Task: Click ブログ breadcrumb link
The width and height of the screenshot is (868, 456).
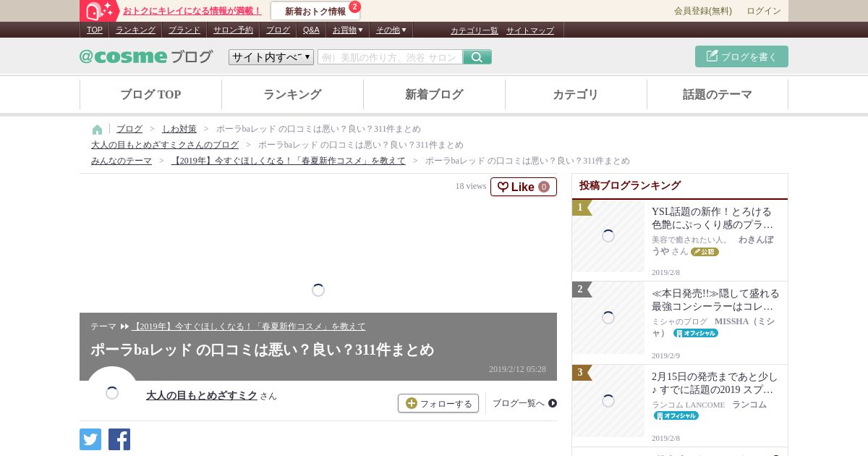Action: (129, 129)
